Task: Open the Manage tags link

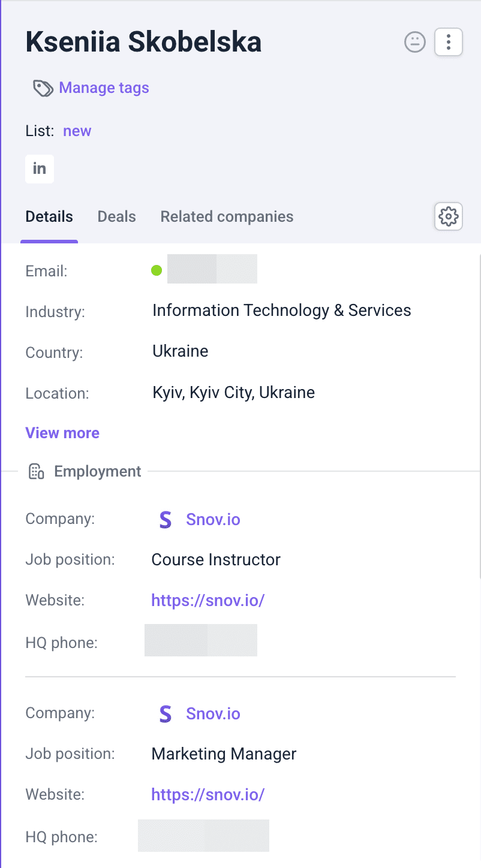Action: (104, 88)
